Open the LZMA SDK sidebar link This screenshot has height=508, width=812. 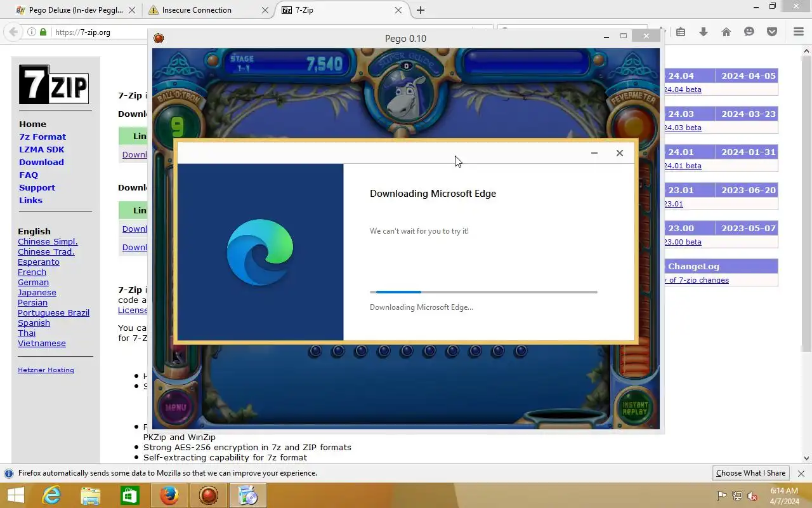pos(42,149)
